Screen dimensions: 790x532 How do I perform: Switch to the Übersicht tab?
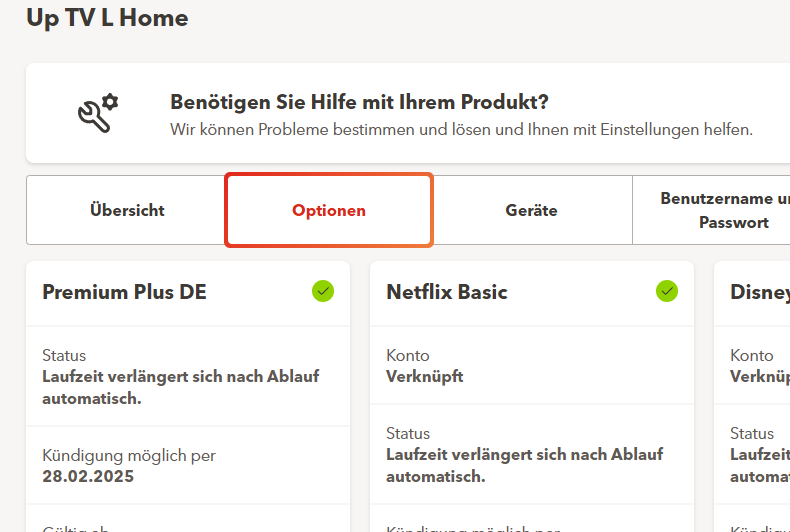click(x=127, y=211)
